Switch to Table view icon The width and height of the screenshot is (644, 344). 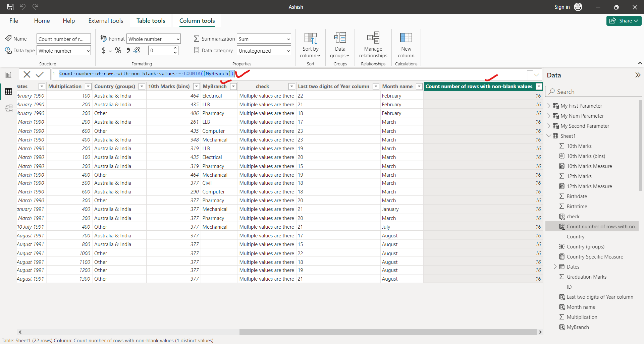[x=8, y=91]
